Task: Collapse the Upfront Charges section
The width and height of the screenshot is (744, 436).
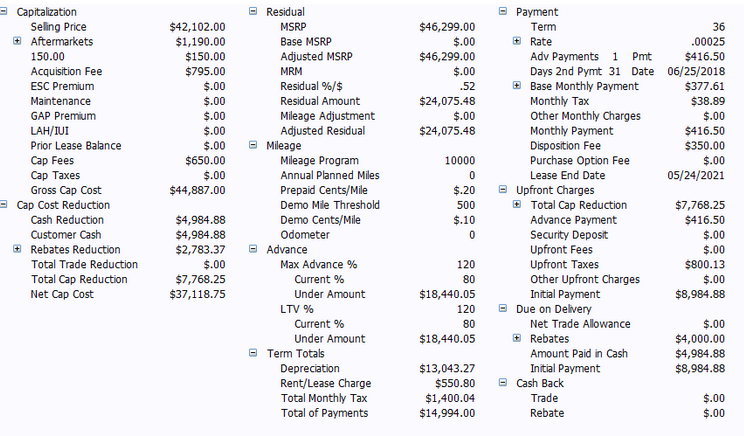Action: tap(503, 189)
